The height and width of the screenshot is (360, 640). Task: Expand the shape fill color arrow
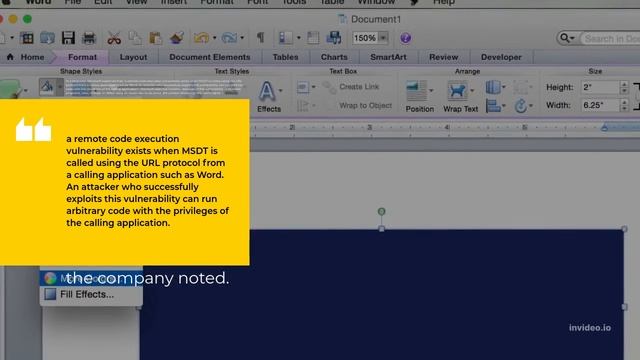pos(60,87)
